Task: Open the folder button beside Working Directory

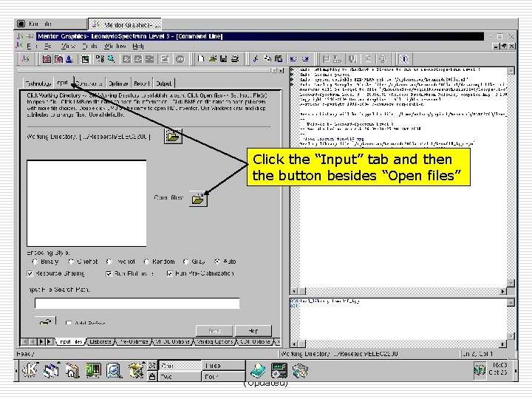Action: click(173, 137)
